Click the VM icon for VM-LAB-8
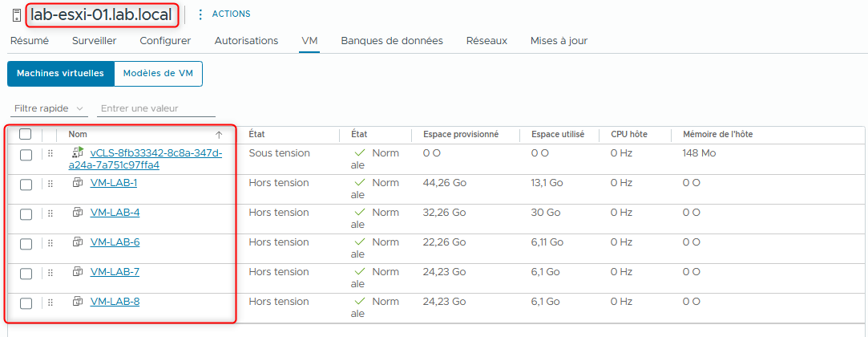 pyautogui.click(x=78, y=302)
